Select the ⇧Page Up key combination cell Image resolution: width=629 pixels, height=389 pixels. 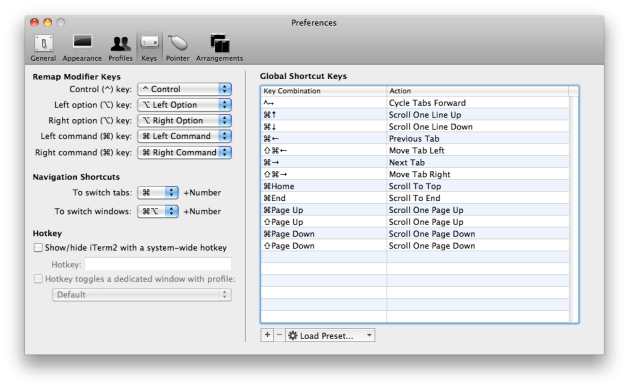(x=324, y=222)
